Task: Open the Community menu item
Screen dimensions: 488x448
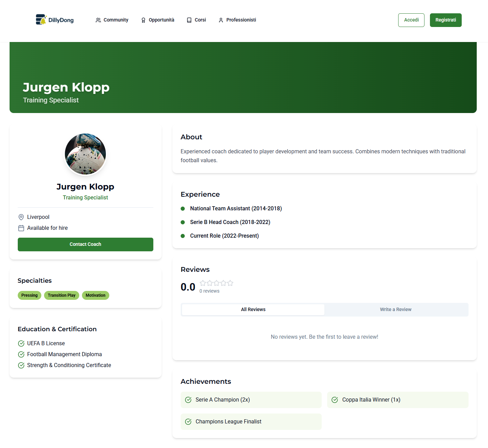Action: point(112,20)
